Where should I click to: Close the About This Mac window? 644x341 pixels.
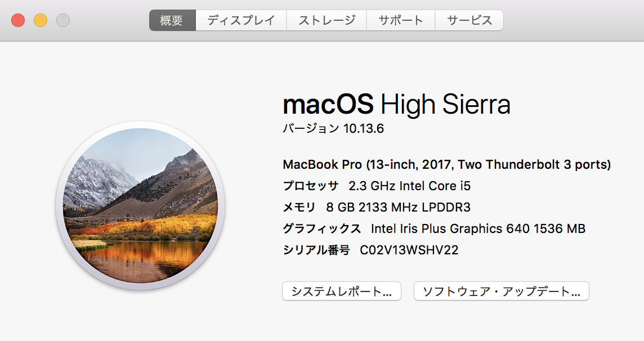tap(18, 20)
